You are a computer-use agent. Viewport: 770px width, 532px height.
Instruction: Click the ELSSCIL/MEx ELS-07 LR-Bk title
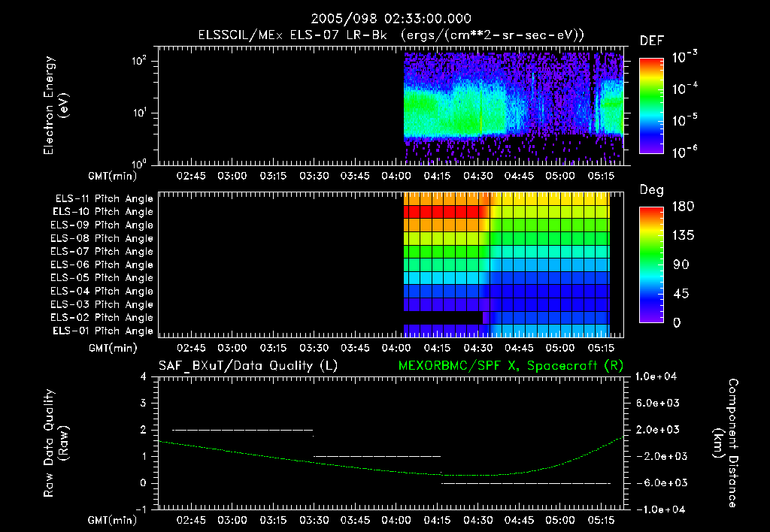coord(293,35)
